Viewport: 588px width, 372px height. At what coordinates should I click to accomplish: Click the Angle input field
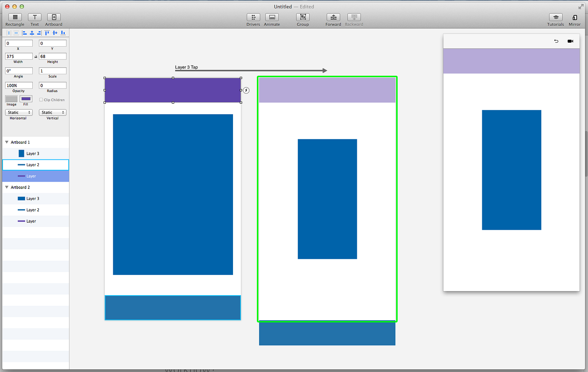click(19, 71)
